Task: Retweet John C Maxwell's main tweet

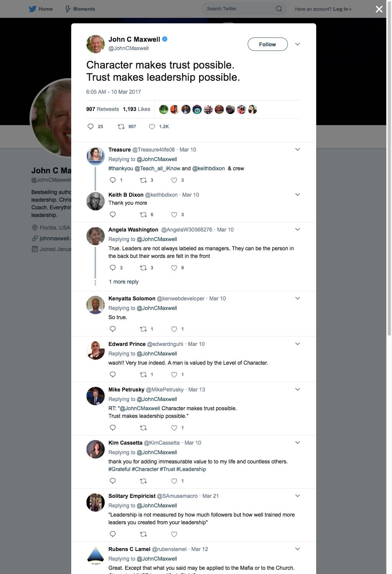Action: pyautogui.click(x=121, y=127)
